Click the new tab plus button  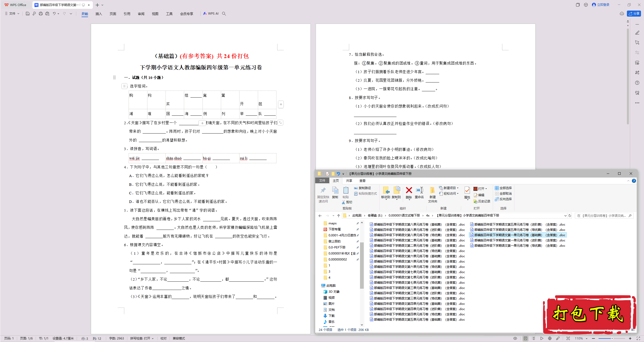[x=97, y=5]
